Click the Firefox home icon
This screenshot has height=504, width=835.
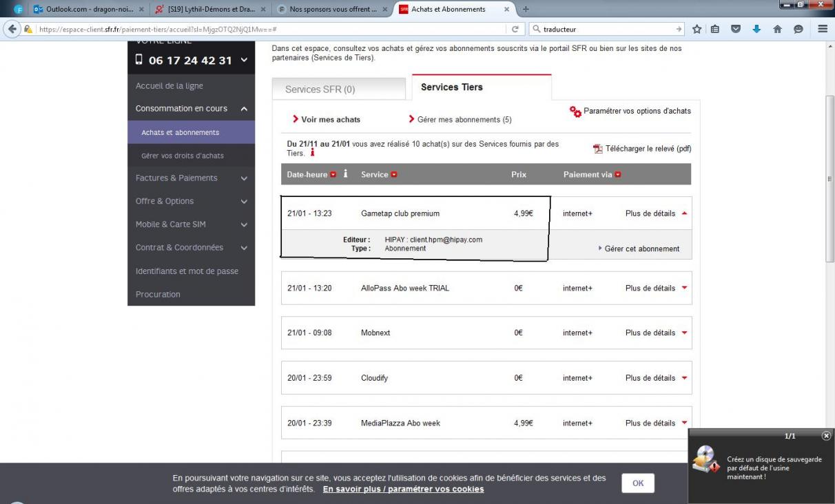777,29
